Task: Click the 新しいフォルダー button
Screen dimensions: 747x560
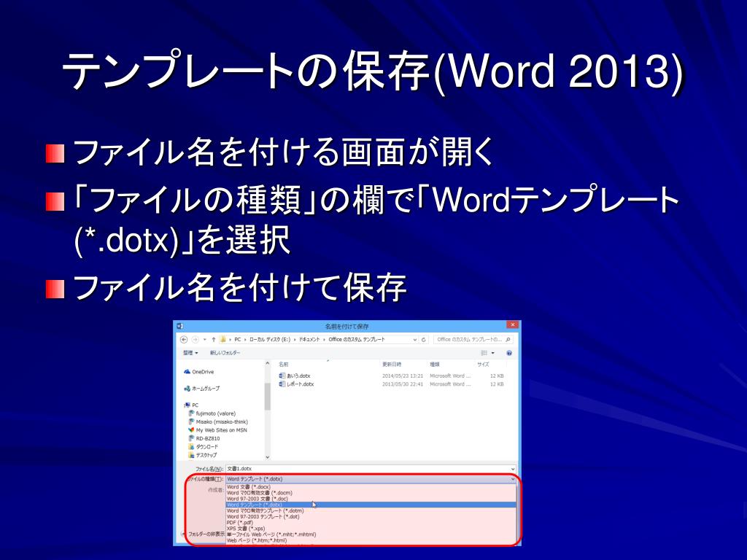Action: [x=225, y=353]
